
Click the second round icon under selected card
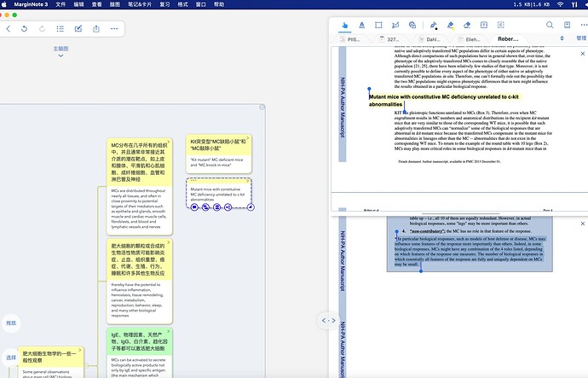pyautogui.click(x=205, y=207)
